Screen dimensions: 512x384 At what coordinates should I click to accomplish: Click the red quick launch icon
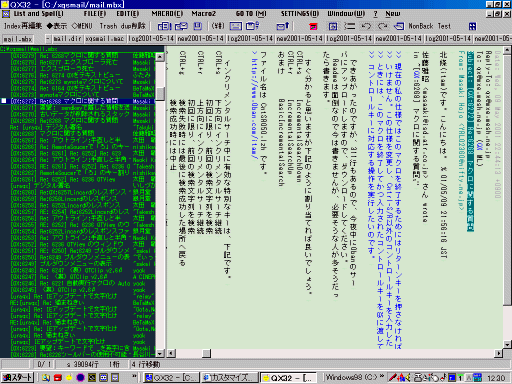click(x=58, y=378)
